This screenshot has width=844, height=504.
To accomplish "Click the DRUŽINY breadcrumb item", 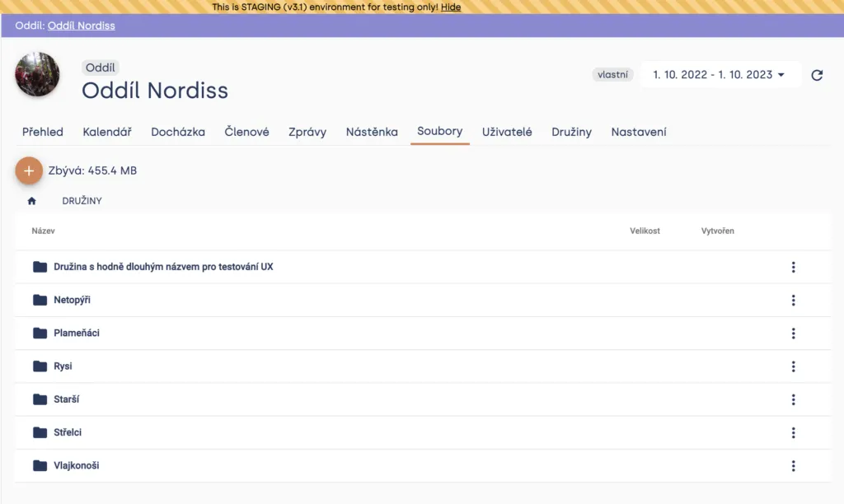I will tap(82, 201).
